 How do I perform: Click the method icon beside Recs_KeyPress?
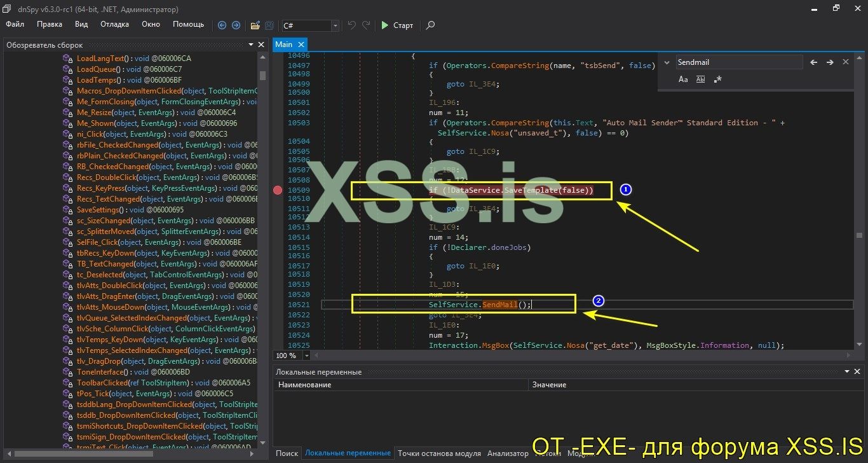point(68,188)
